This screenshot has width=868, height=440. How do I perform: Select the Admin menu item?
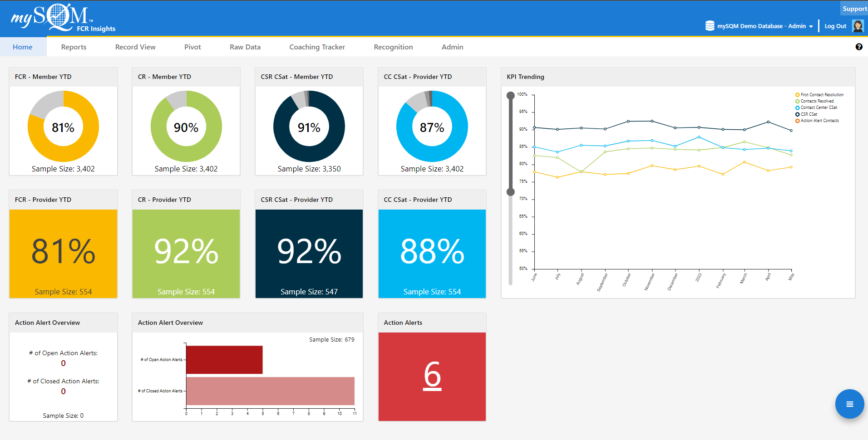click(x=452, y=47)
